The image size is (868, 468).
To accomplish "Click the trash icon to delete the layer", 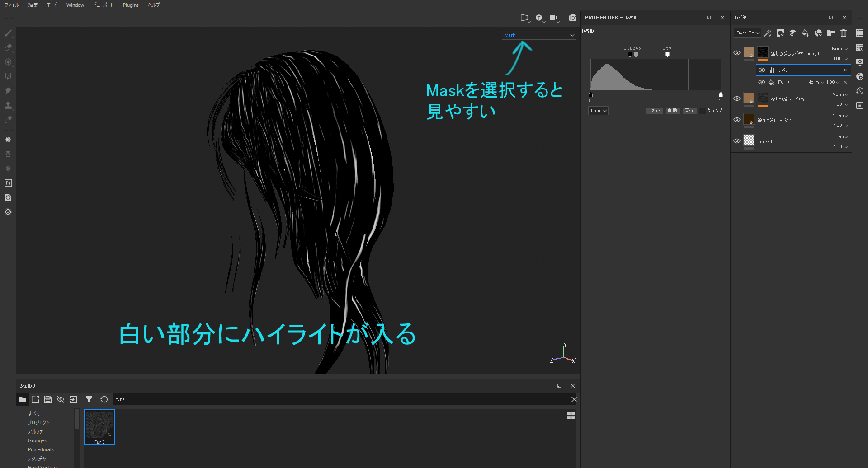I will coord(843,33).
